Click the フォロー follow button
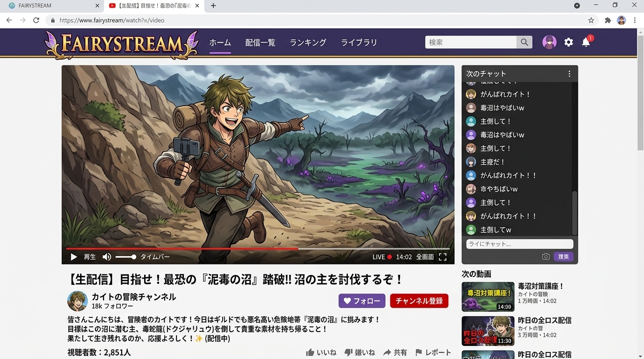Screen dimensions: 644x359 click(362, 301)
